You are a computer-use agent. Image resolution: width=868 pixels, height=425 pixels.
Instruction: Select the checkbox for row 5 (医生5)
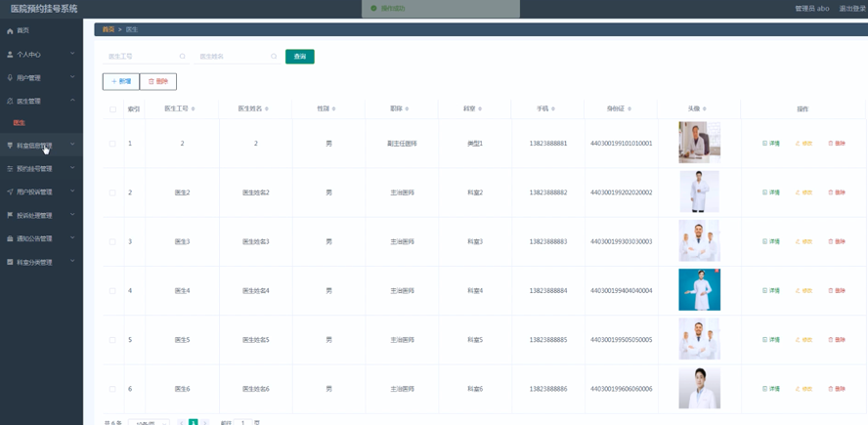(112, 340)
